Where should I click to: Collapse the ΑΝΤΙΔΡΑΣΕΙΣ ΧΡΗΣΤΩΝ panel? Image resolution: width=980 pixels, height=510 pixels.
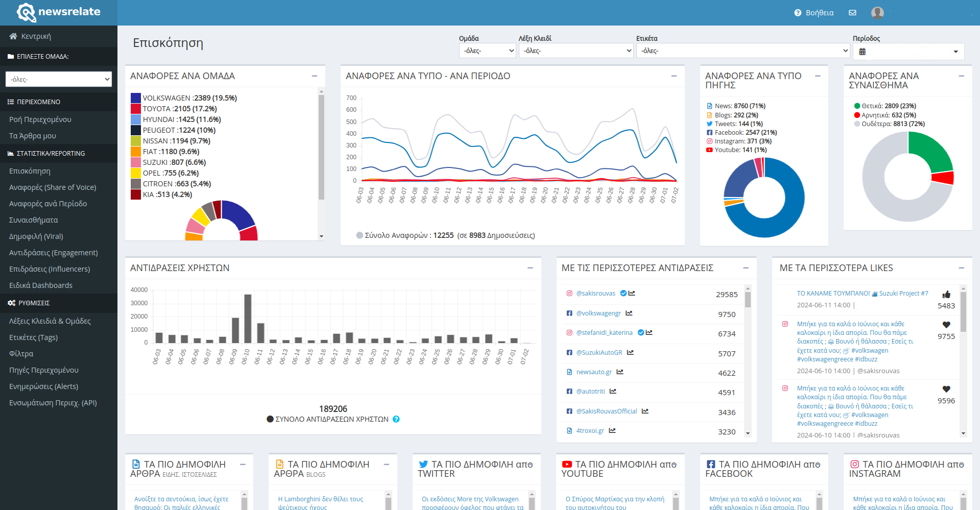coord(531,268)
